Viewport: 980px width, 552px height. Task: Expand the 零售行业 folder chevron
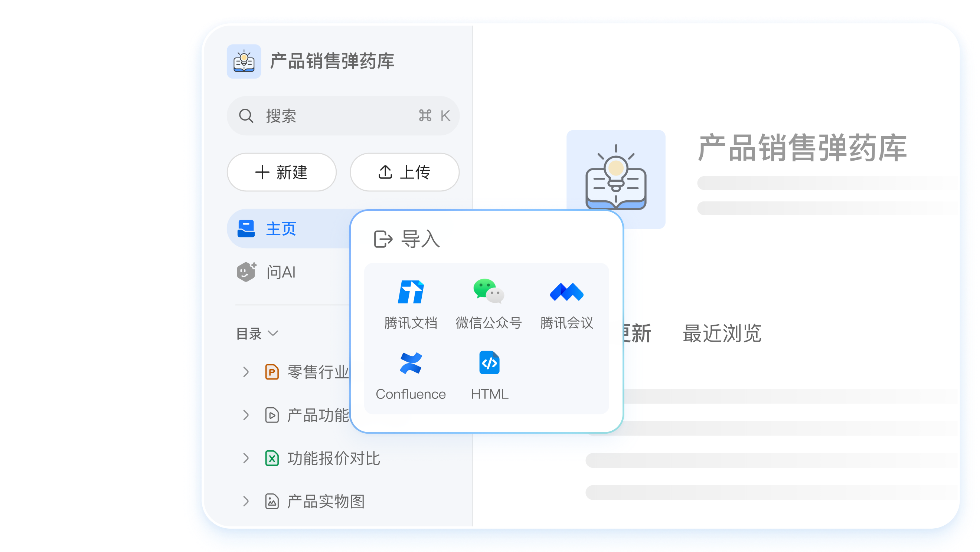[246, 372]
